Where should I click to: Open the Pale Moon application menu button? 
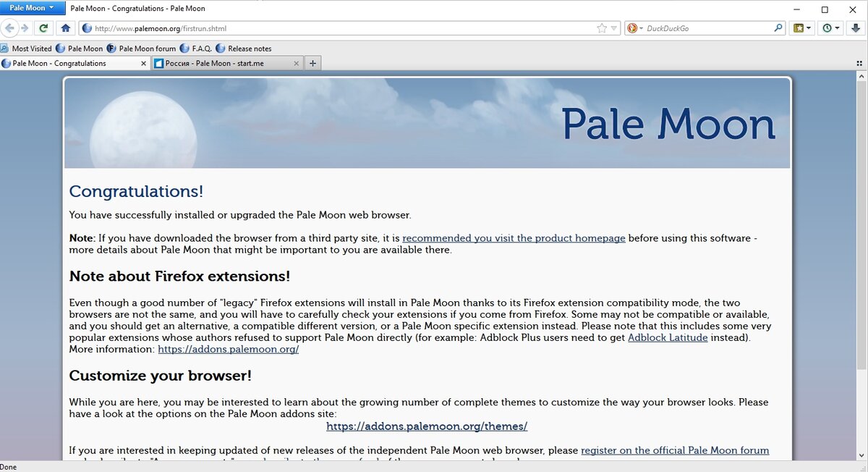33,8
